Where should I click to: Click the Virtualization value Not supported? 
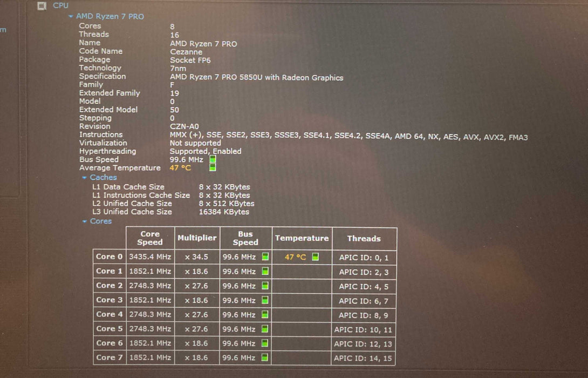click(x=195, y=143)
